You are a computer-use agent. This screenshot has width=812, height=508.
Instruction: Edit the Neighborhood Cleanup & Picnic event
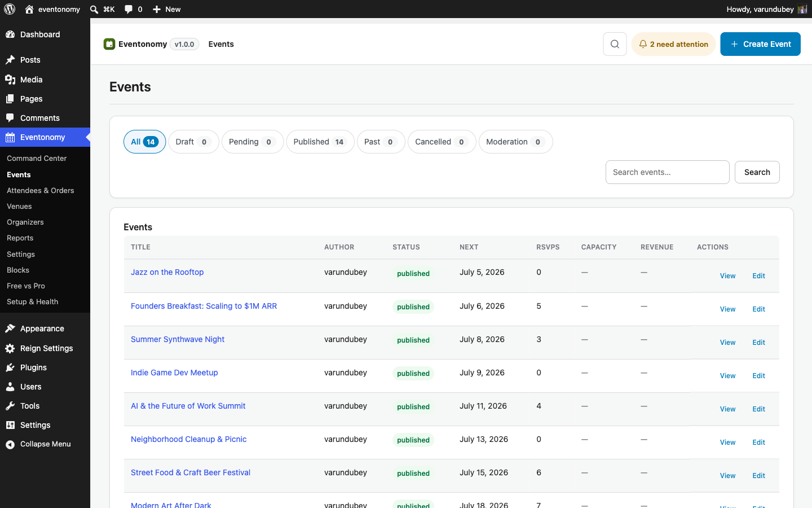(x=758, y=443)
